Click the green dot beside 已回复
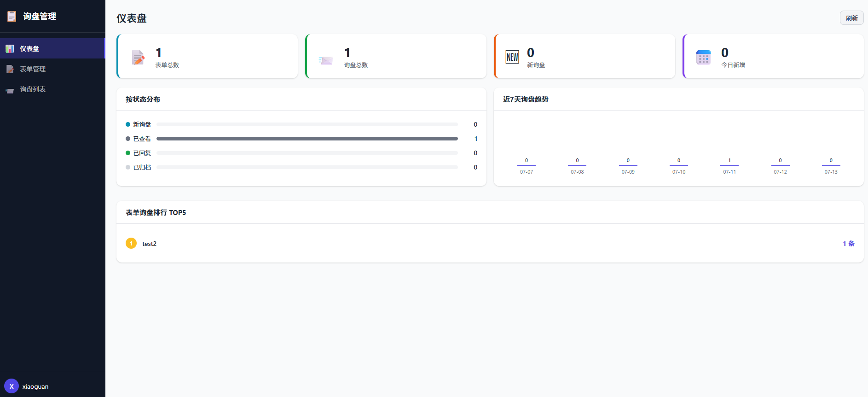The image size is (868, 397). coord(128,153)
